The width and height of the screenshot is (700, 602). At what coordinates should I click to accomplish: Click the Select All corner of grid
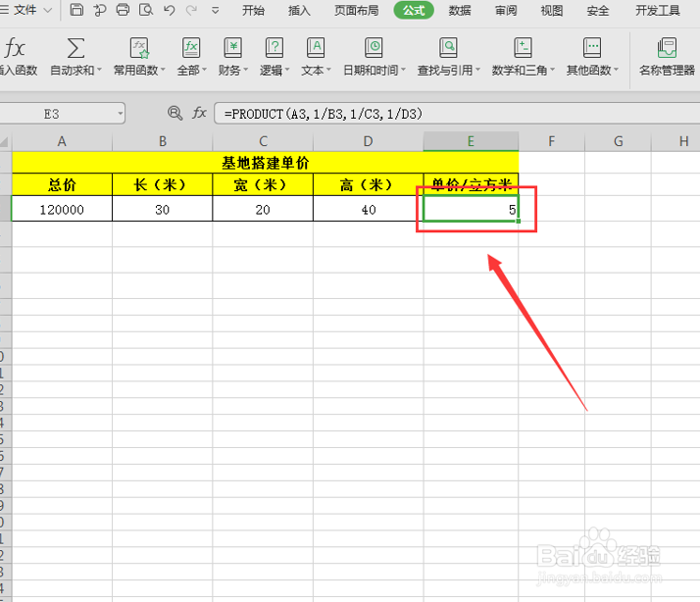(5, 142)
